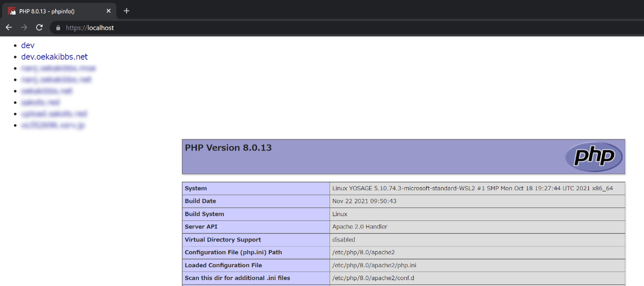Click the browser forward arrow
The image size is (644, 286).
click(24, 27)
